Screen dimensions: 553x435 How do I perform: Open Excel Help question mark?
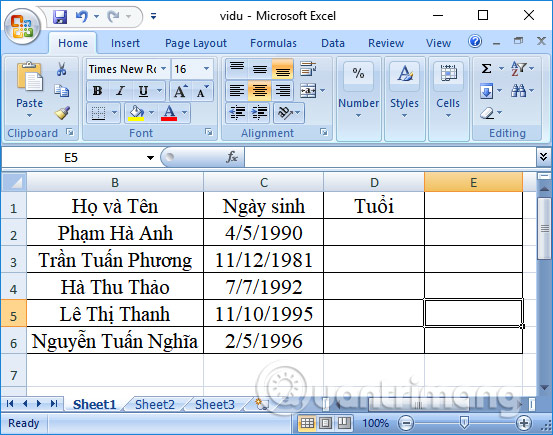475,42
